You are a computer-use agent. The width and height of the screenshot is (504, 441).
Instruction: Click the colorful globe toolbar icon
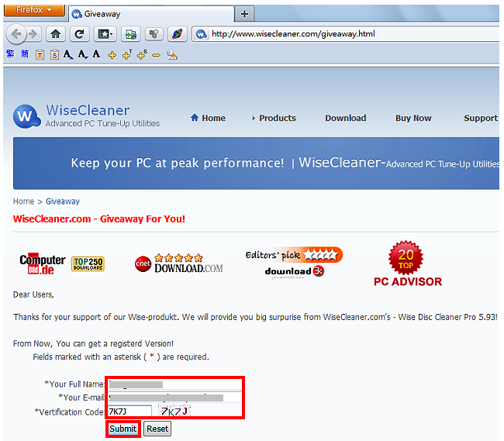coord(177,34)
